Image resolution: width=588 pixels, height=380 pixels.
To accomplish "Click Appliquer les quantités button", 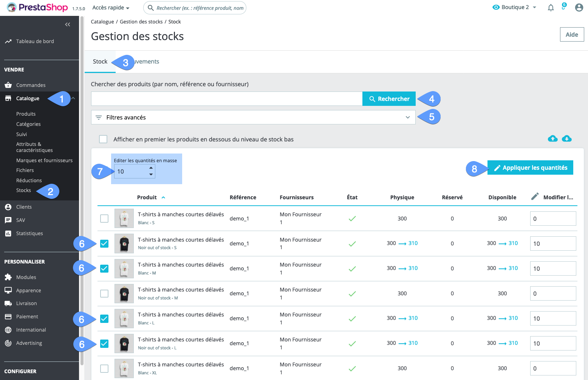I will coord(530,168).
